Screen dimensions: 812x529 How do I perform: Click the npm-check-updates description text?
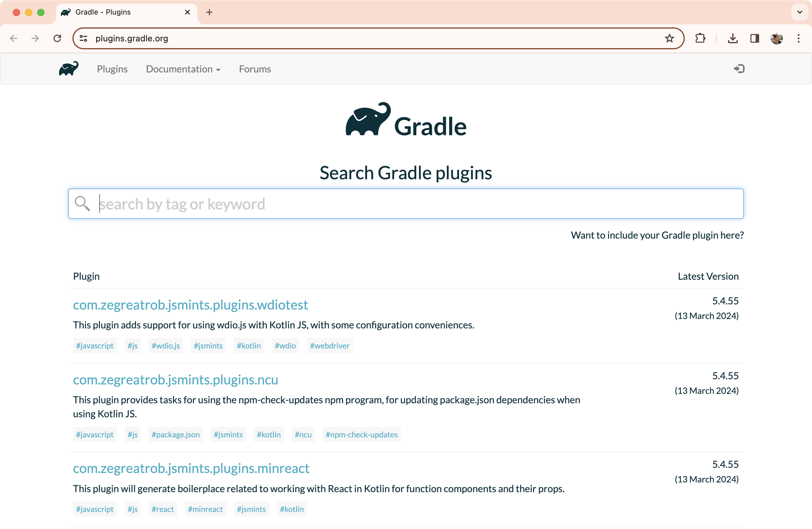point(327,407)
